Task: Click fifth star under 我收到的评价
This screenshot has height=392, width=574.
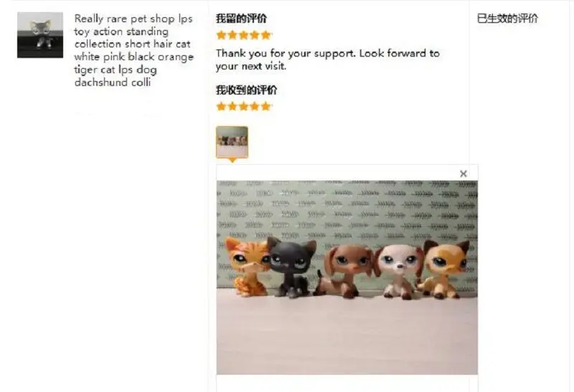Action: pyautogui.click(x=265, y=106)
